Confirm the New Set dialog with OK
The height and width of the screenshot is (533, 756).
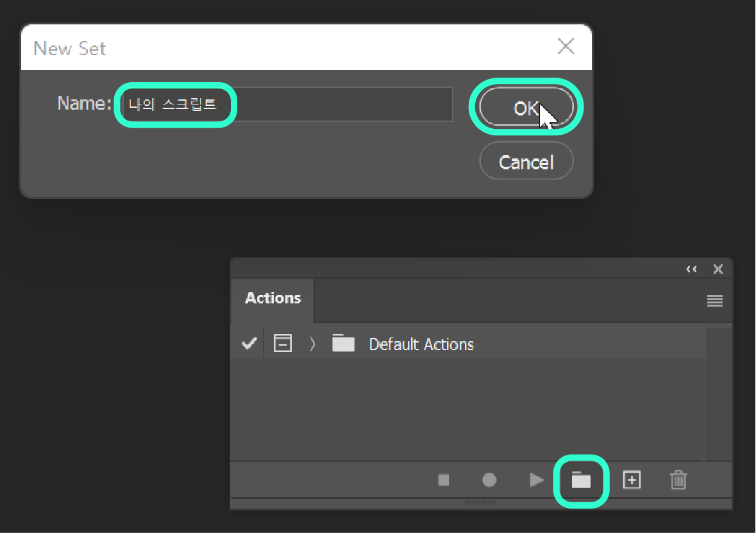(526, 106)
